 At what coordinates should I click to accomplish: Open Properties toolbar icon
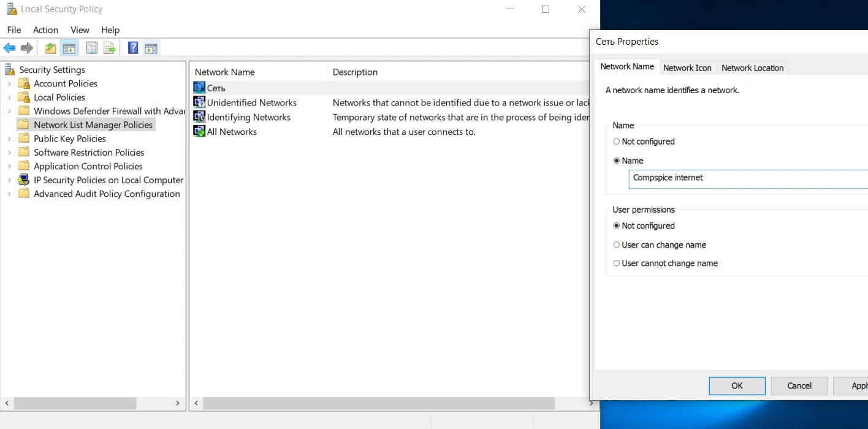[92, 48]
